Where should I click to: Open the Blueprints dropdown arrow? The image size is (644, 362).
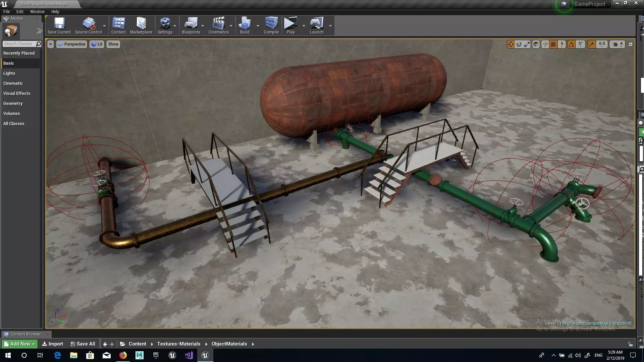pyautogui.click(x=203, y=26)
